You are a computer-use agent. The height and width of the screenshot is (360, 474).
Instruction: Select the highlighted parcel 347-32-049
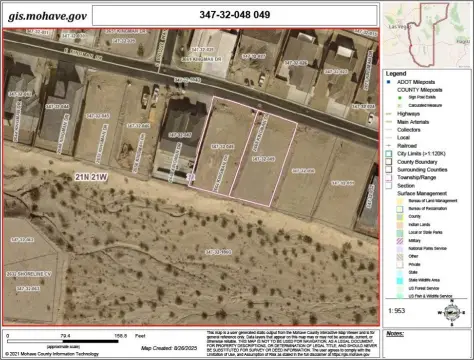click(263, 159)
